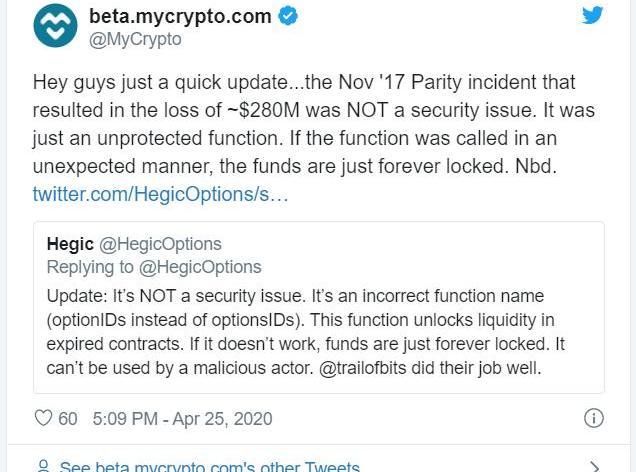Open the @MyCrypto handle link

point(136,39)
